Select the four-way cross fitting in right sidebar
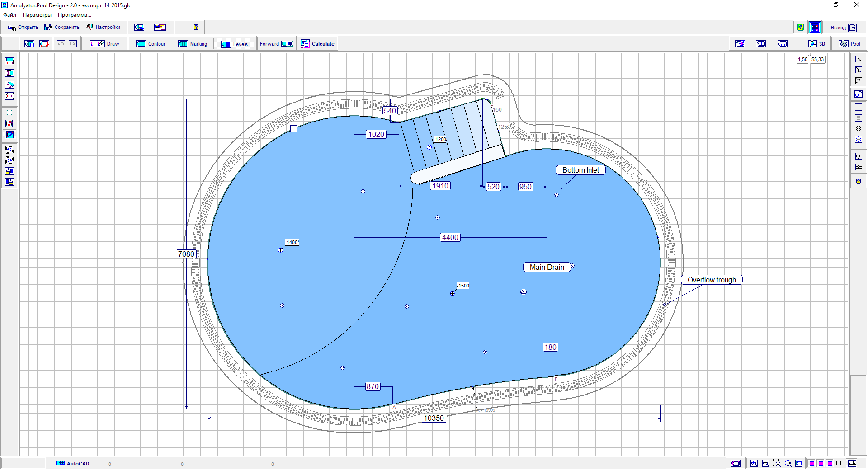This screenshot has width=868, height=470. 859,156
